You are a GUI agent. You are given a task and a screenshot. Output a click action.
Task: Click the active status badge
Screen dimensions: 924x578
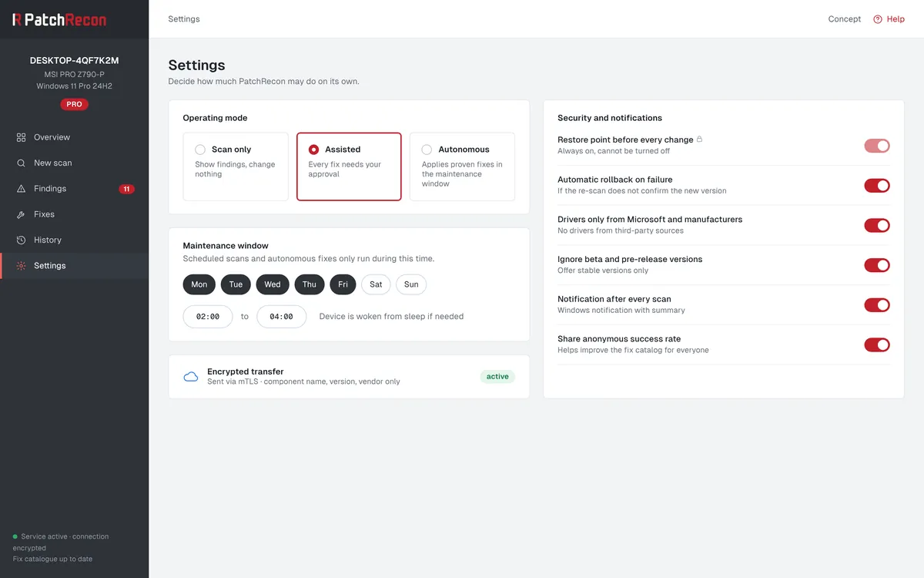point(497,377)
